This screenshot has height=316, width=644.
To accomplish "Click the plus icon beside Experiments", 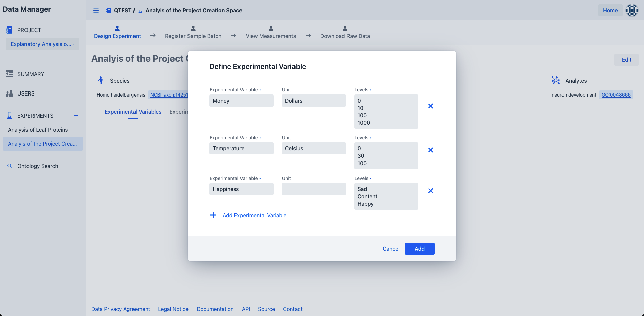I will coord(76,116).
